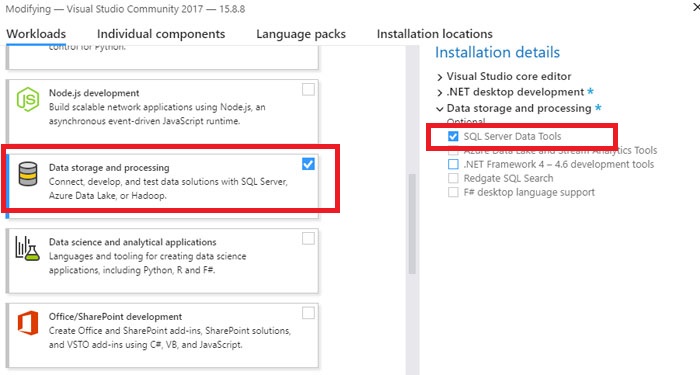
Task: Open the Individual components tab
Action: click(161, 34)
